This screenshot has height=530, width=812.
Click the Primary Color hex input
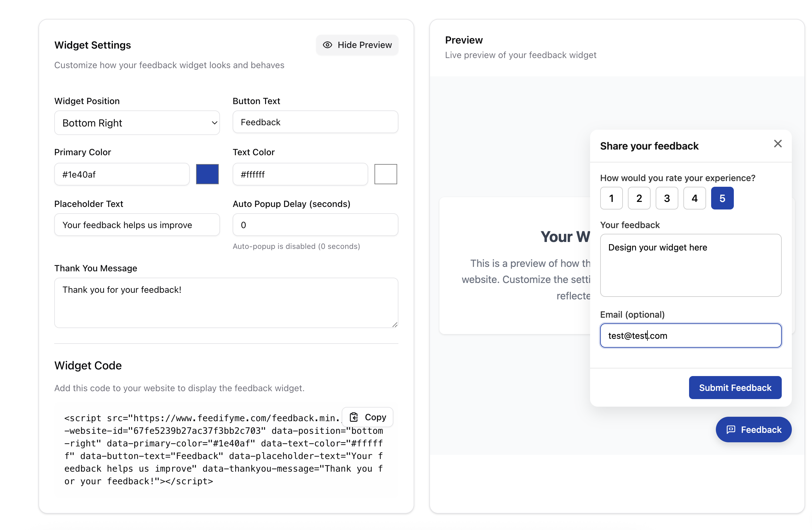122,174
